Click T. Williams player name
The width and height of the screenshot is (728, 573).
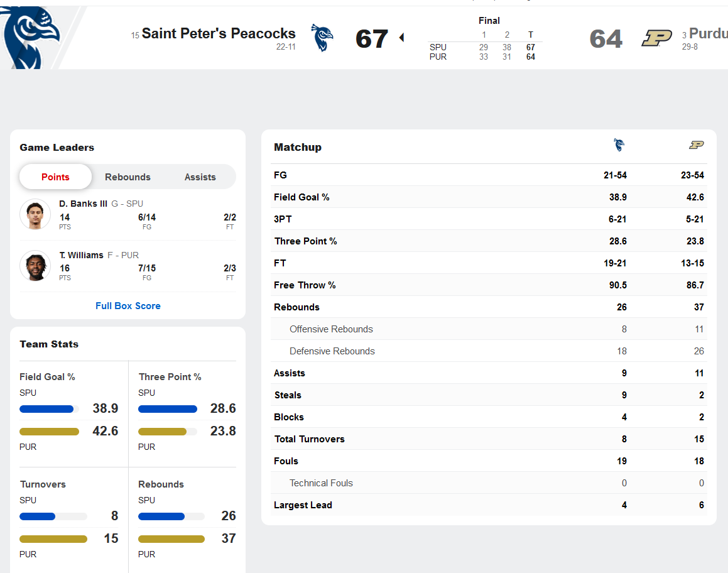pos(81,255)
